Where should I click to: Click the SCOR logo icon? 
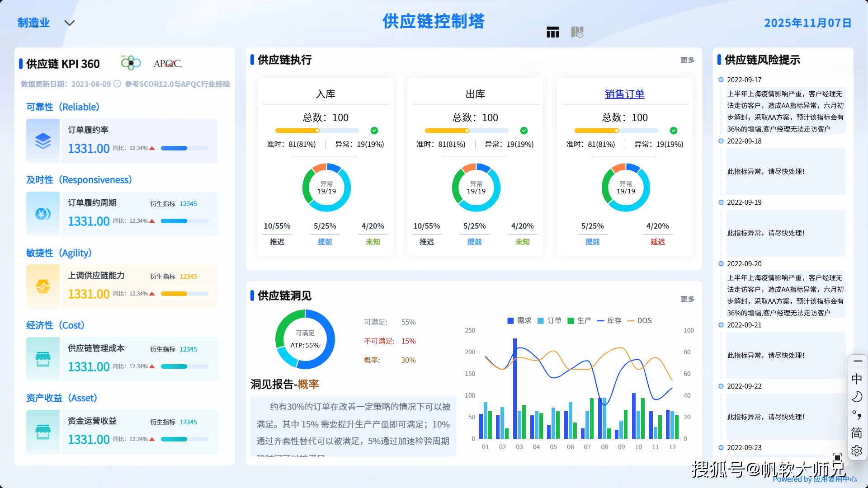point(131,63)
